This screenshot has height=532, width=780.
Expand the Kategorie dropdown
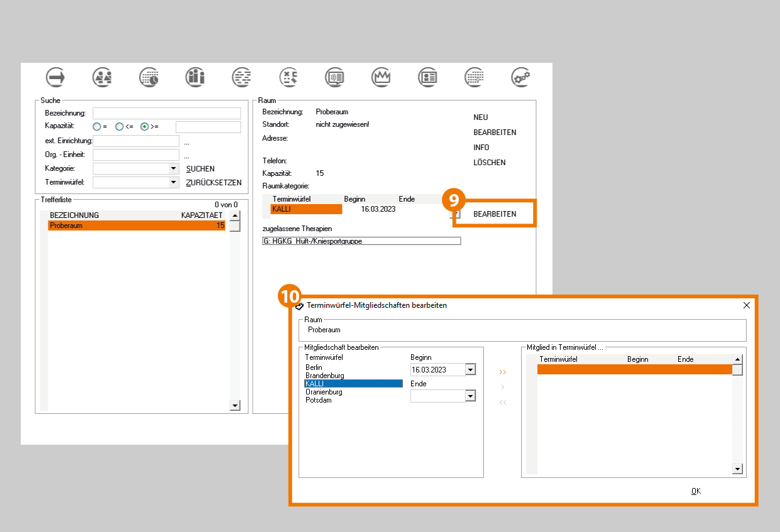(173, 168)
